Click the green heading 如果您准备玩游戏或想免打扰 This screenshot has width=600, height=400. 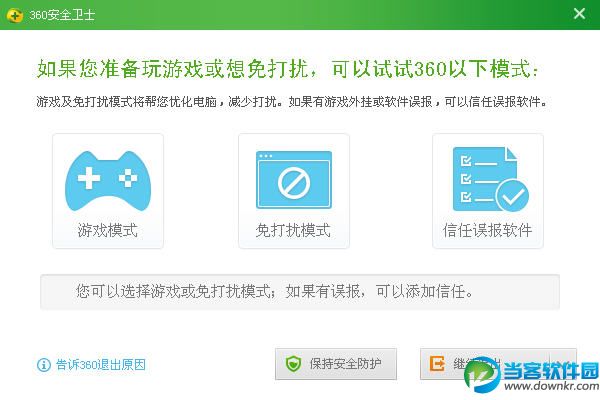click(x=288, y=69)
